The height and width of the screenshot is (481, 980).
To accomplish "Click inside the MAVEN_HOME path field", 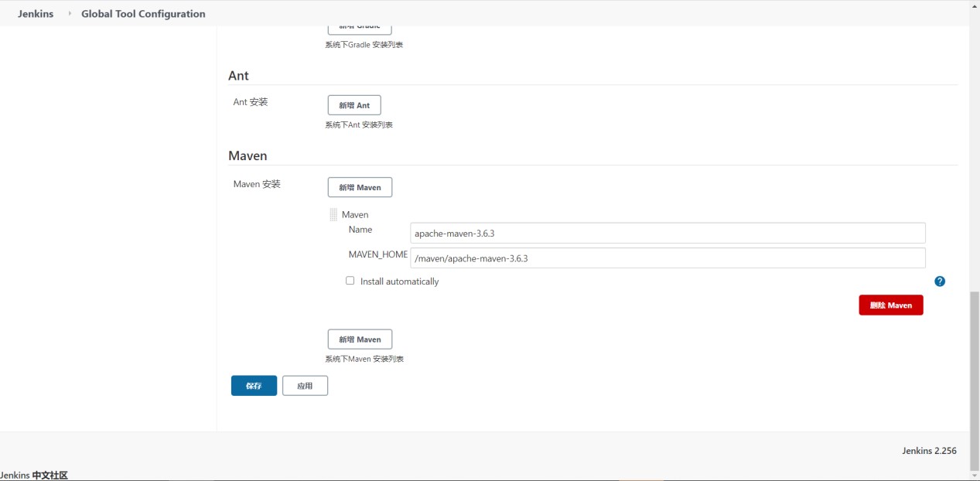I will [x=668, y=258].
